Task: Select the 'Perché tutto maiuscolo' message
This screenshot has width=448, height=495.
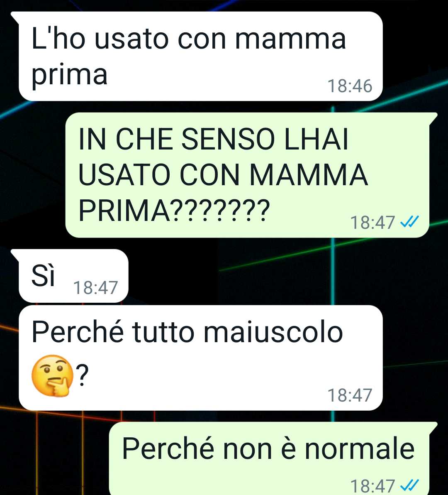Action: tap(200, 358)
